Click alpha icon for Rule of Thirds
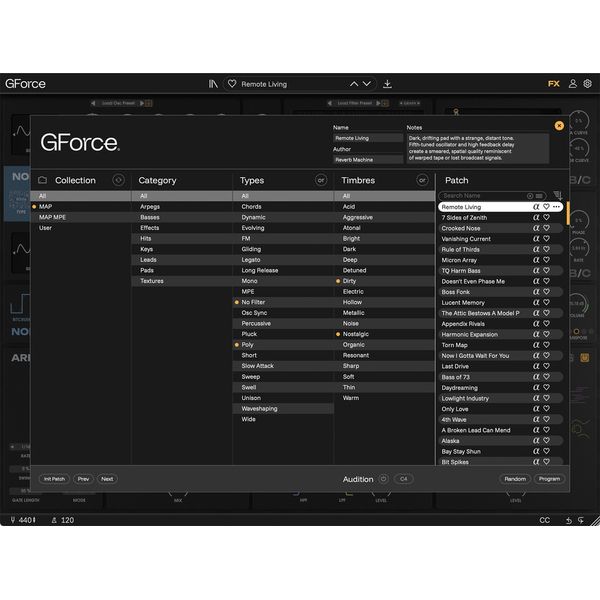This screenshot has height=600, width=600. 536,249
